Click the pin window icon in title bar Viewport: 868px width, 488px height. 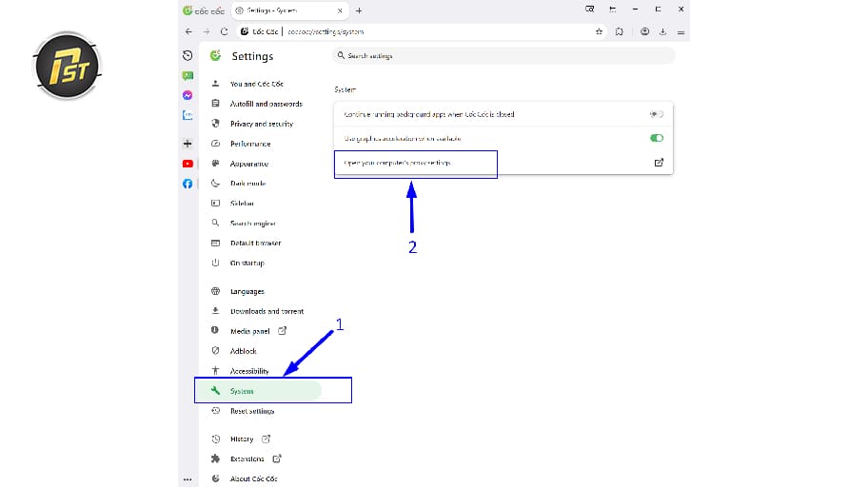[x=612, y=10]
